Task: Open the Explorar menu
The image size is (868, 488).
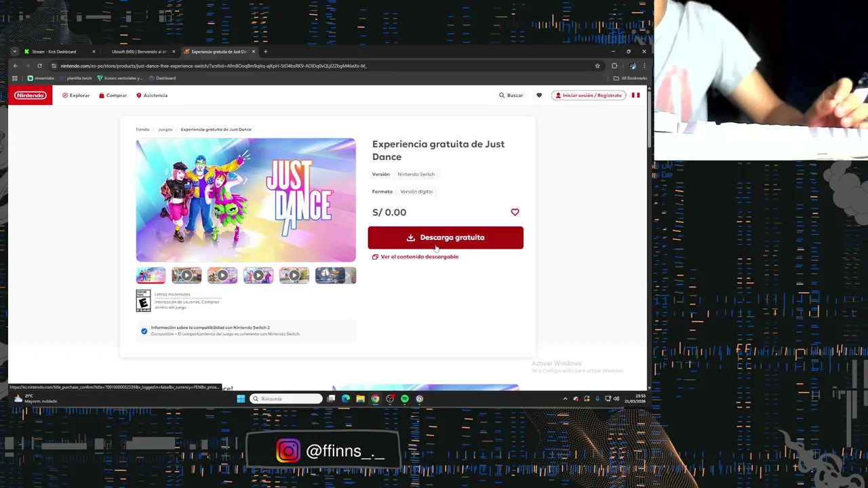Action: [x=76, y=96]
